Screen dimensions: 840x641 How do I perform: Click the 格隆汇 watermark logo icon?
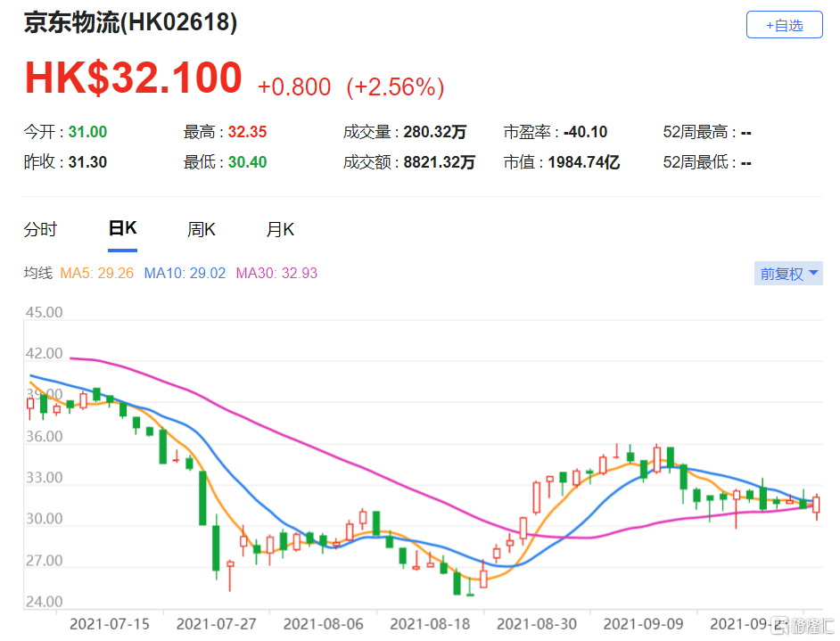(779, 624)
